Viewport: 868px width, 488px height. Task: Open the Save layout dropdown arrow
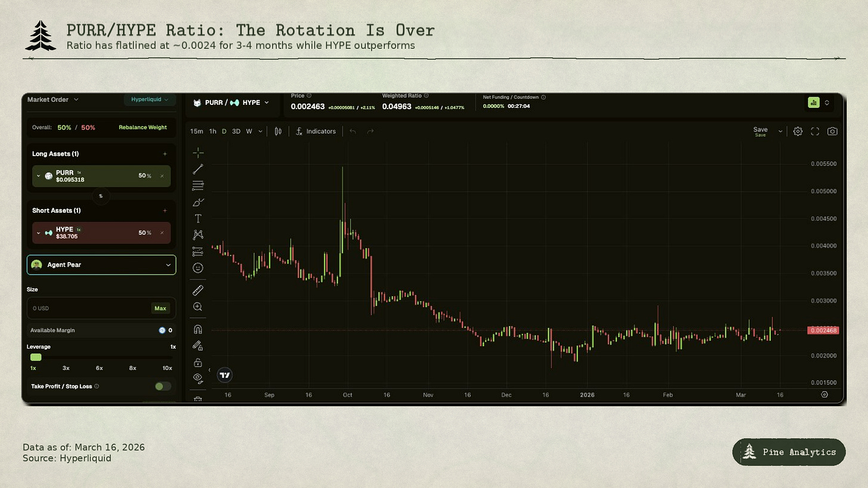click(x=780, y=131)
